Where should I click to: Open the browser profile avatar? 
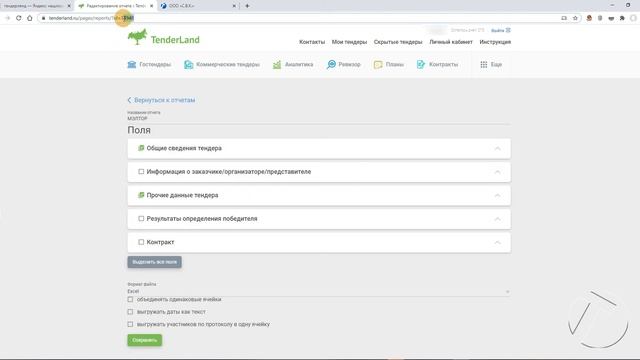coord(633,18)
